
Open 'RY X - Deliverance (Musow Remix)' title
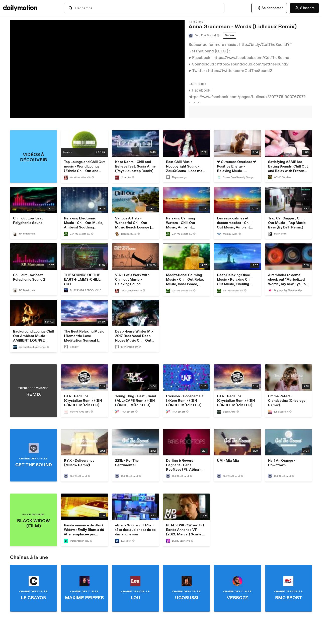[79, 463]
